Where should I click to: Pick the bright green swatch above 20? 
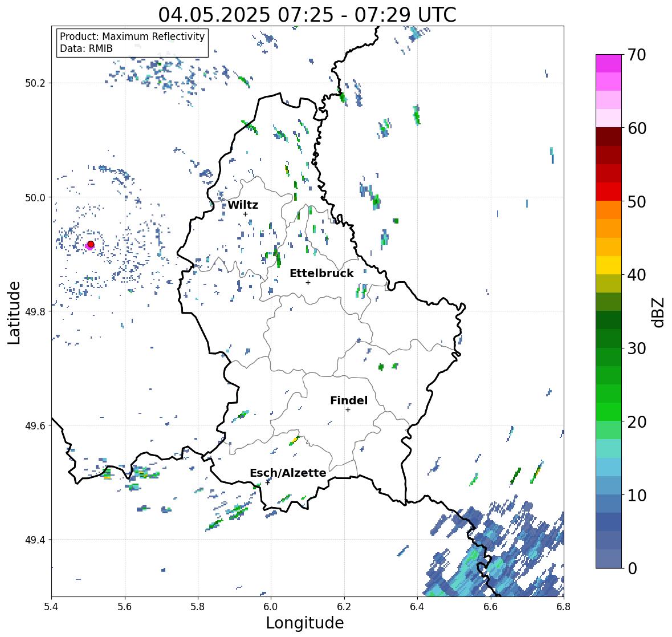[x=609, y=412]
